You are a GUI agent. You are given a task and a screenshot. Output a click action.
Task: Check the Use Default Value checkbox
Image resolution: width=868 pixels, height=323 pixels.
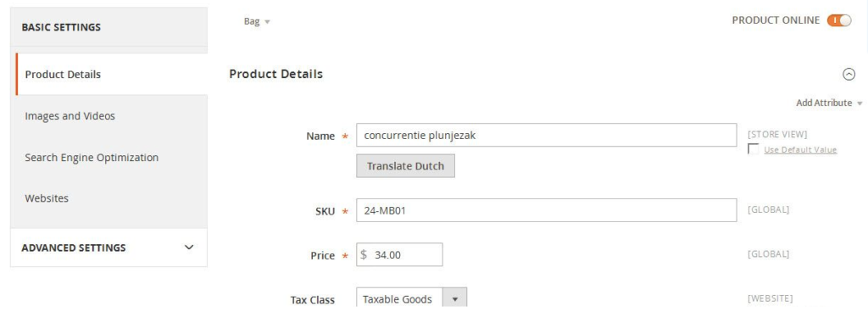point(753,149)
